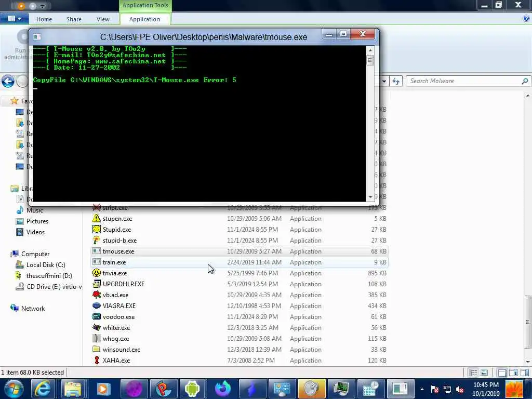
Task: Click the tmouse.exe file name
Action: [x=118, y=251]
